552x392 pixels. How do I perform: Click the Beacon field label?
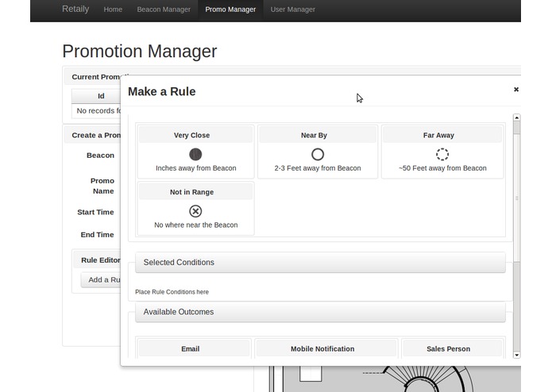(100, 155)
